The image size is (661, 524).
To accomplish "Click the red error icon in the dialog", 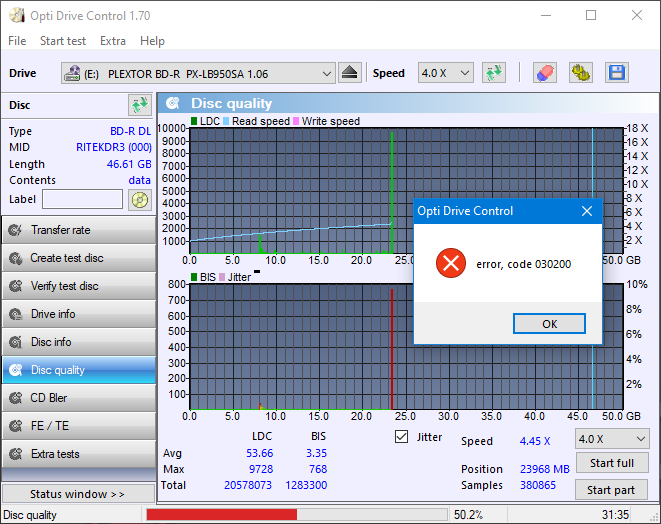I will click(451, 263).
